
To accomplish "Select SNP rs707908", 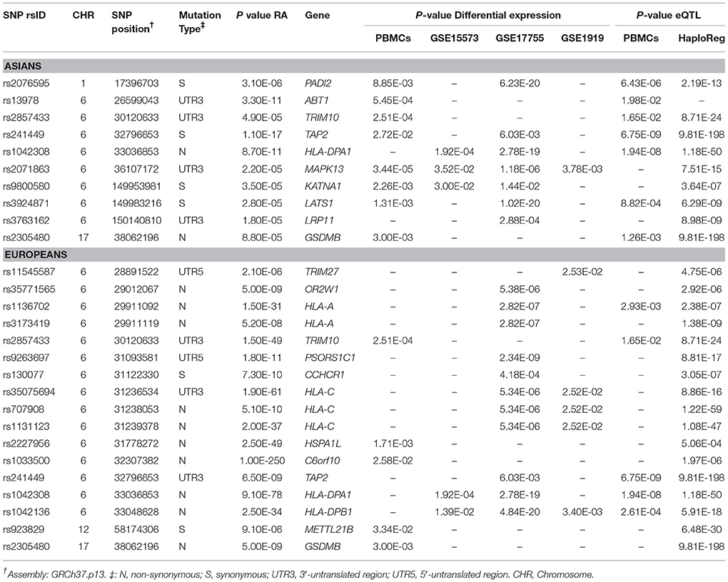I will click(x=24, y=409).
